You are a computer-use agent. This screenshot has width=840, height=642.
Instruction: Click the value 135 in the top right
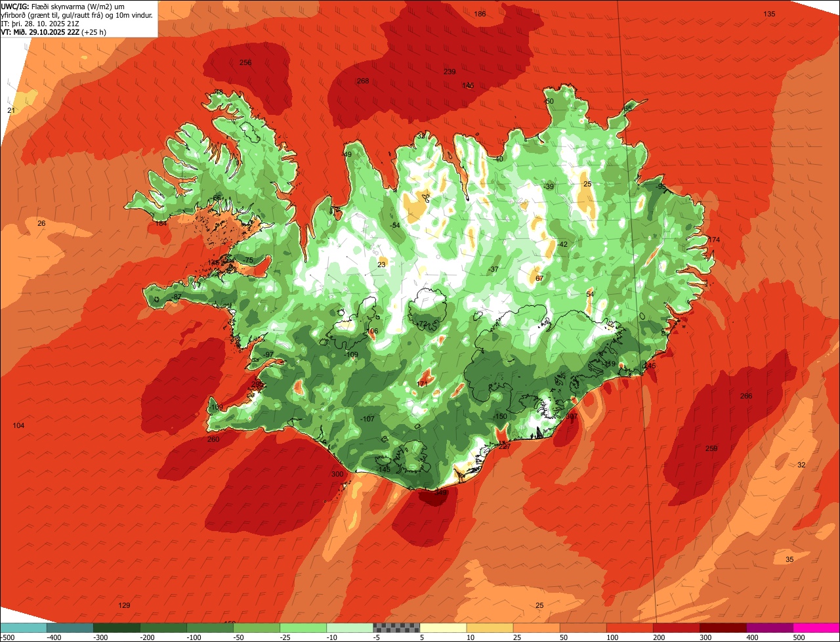(x=769, y=14)
